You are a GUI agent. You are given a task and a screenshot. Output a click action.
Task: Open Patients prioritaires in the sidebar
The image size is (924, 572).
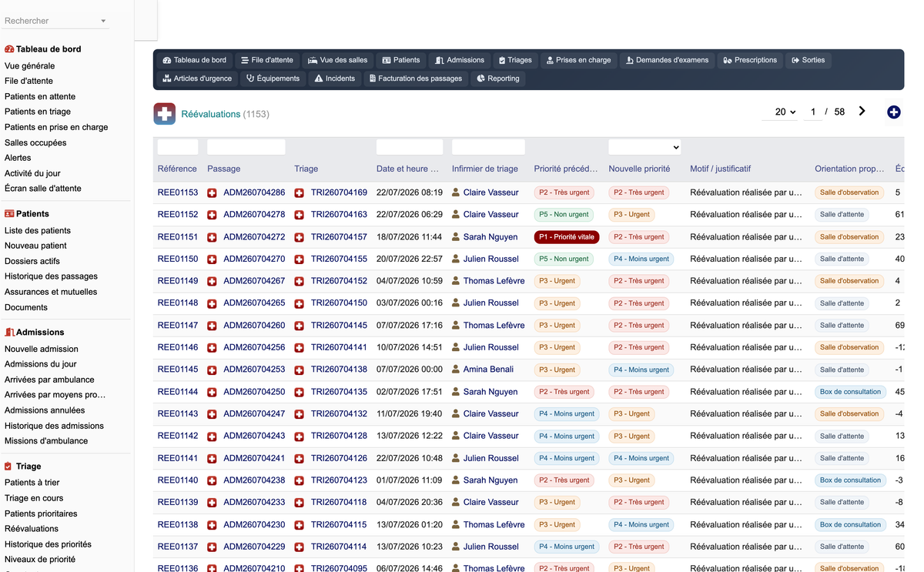point(41,513)
